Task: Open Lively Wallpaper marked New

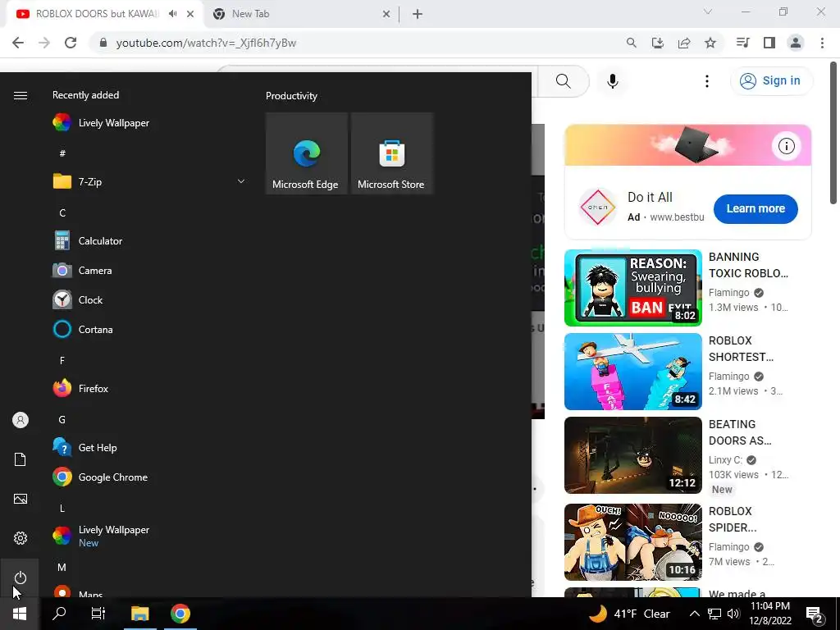Action: (150, 536)
